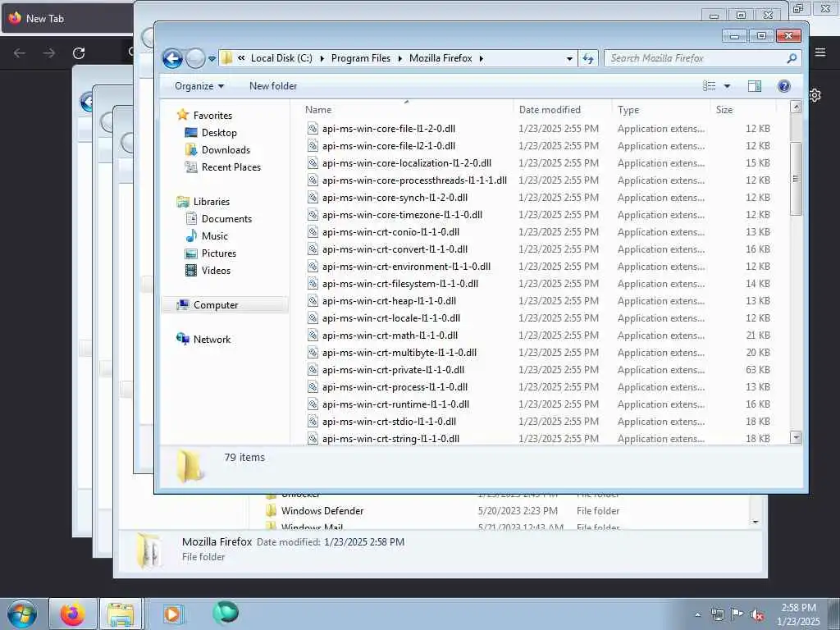
Task: Launch Windows Media Player from taskbar
Action: tap(172, 614)
